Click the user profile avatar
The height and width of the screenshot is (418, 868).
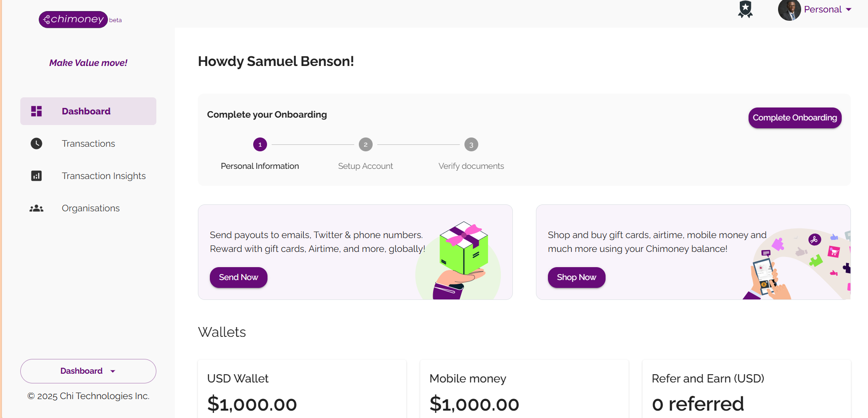point(789,10)
